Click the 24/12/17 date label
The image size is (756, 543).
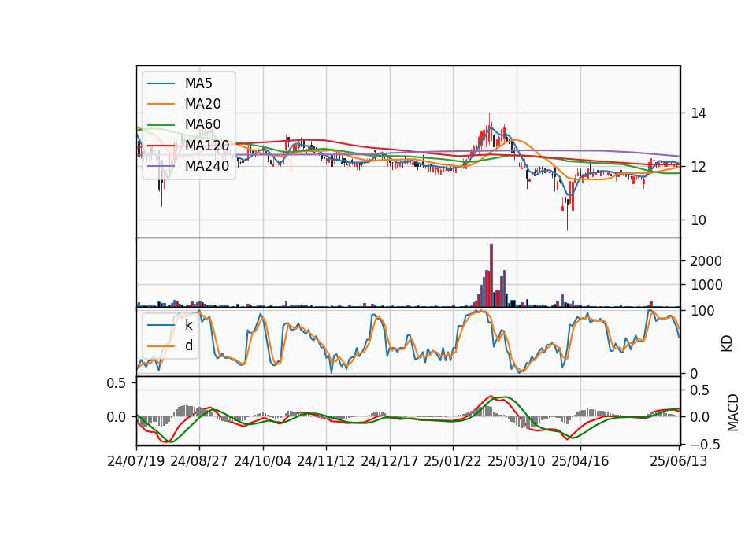pos(390,461)
